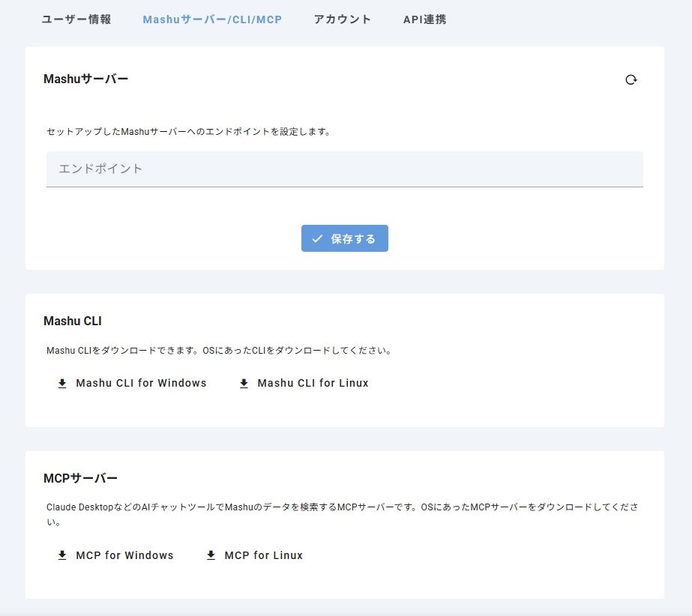
Task: Click the reload icon in Mashuサーバー card
Action: click(x=631, y=79)
